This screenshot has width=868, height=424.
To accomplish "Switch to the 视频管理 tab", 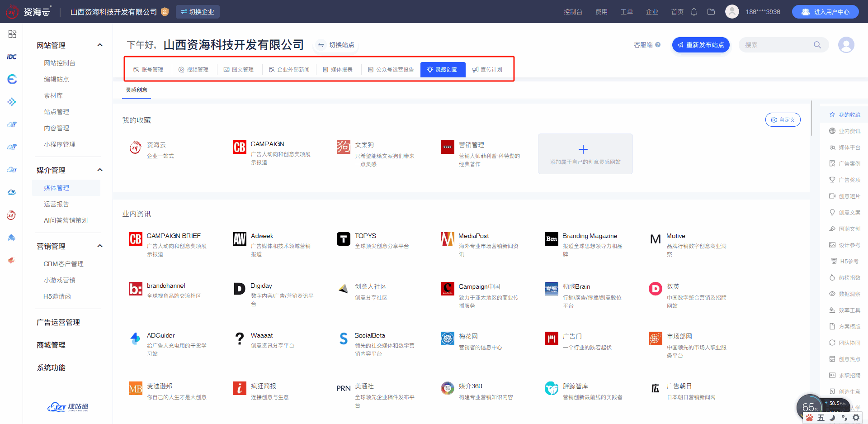I will tap(193, 70).
